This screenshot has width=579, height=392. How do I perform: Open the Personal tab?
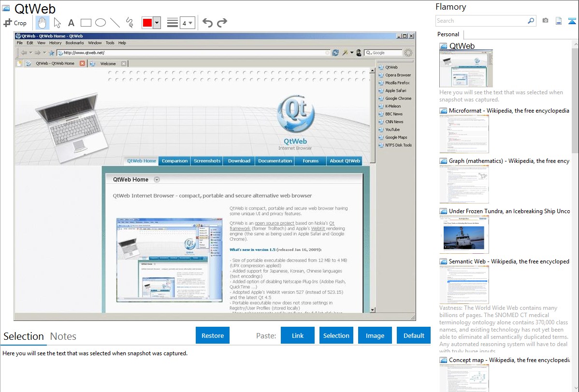448,34
